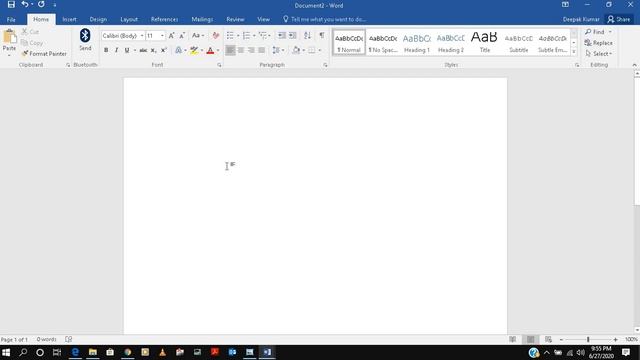Toggle Underline formatting

127,50
